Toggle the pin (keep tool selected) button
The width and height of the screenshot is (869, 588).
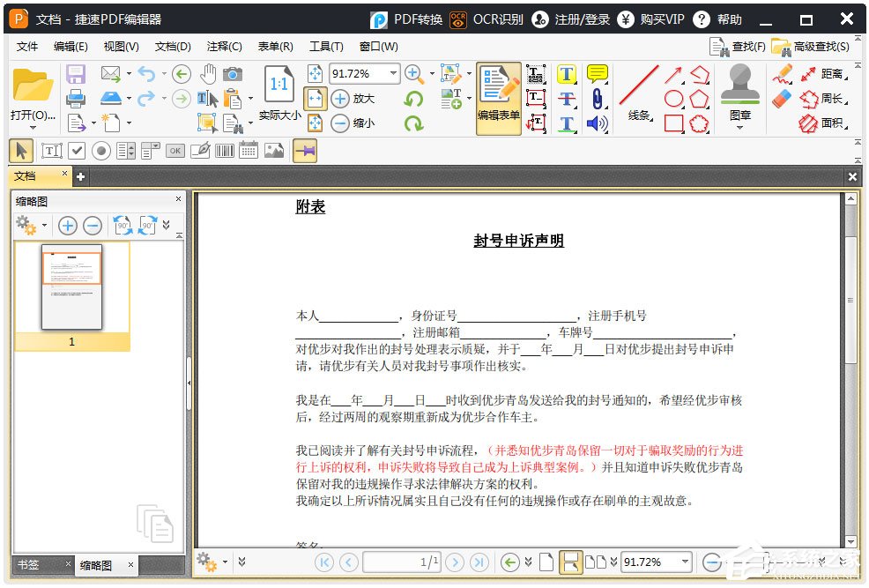(x=305, y=151)
